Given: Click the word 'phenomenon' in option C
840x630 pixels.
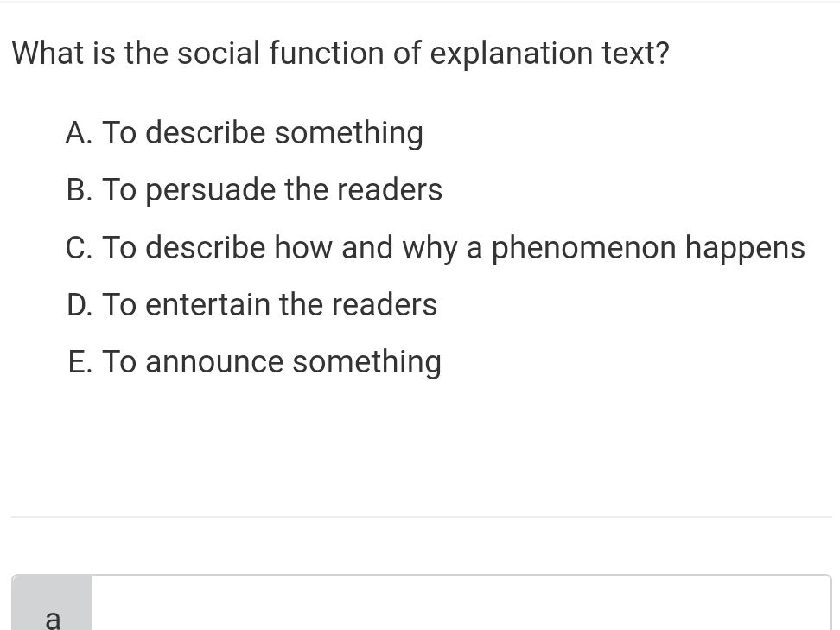Looking at the screenshot, I should (x=584, y=249).
